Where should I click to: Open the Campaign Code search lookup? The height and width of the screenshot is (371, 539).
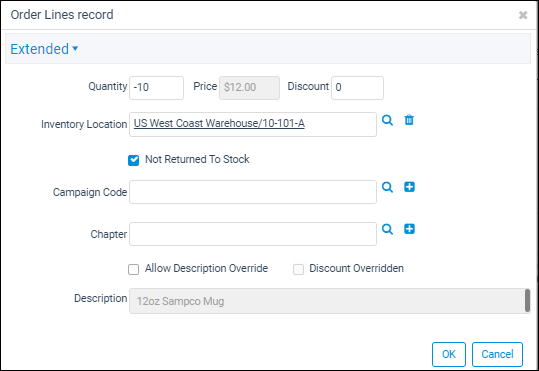pos(387,187)
